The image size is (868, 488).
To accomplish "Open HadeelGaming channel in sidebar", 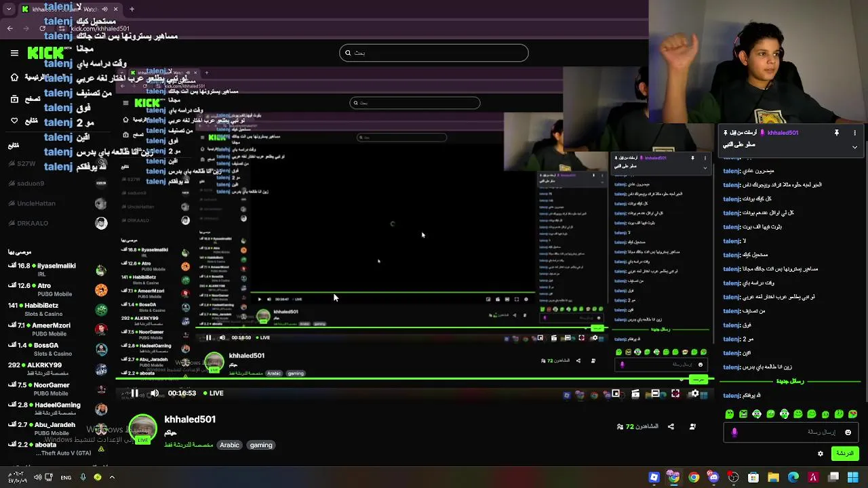I will 57,409.
